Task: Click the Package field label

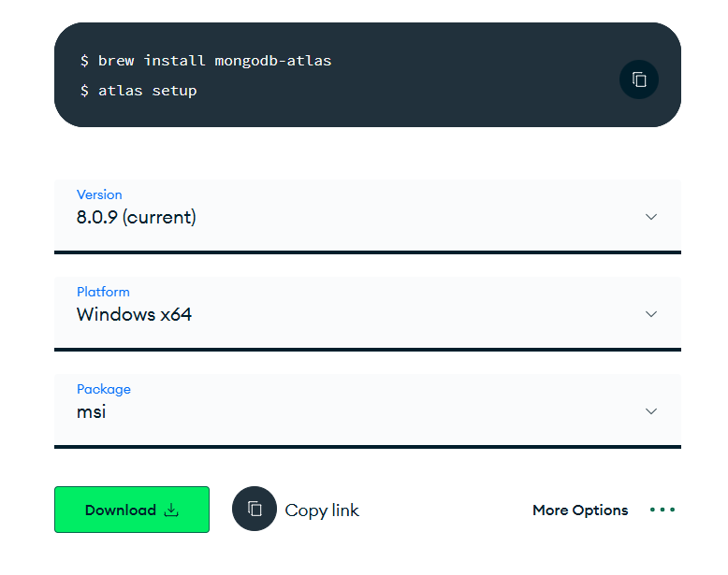Action: 104,390
